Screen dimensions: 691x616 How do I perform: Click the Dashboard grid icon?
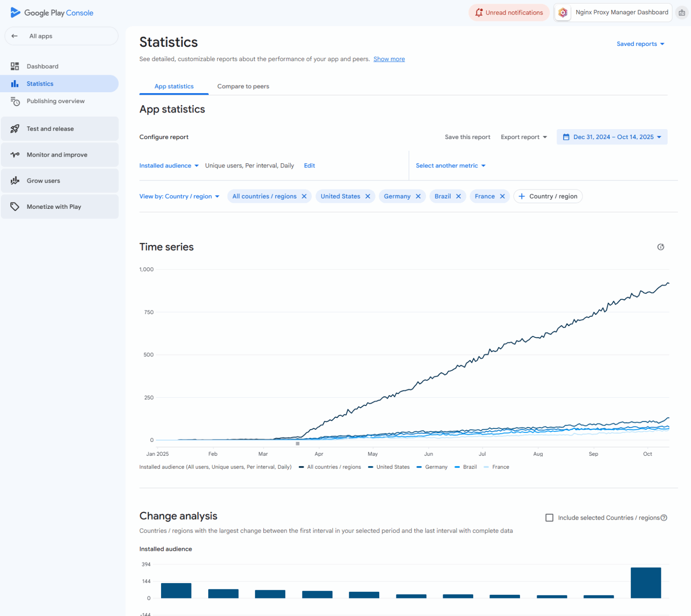pyautogui.click(x=15, y=66)
